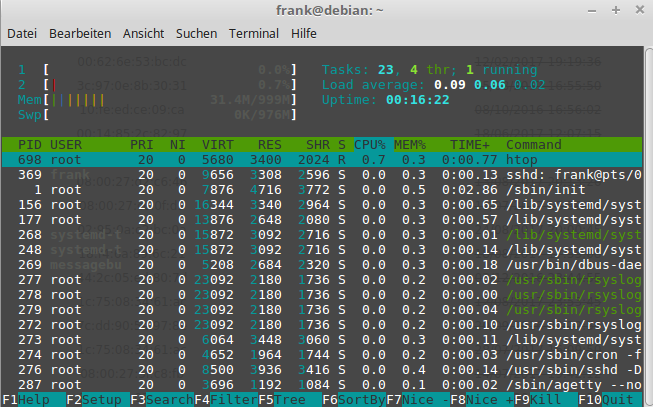Sort by the NI column header

tap(177, 145)
